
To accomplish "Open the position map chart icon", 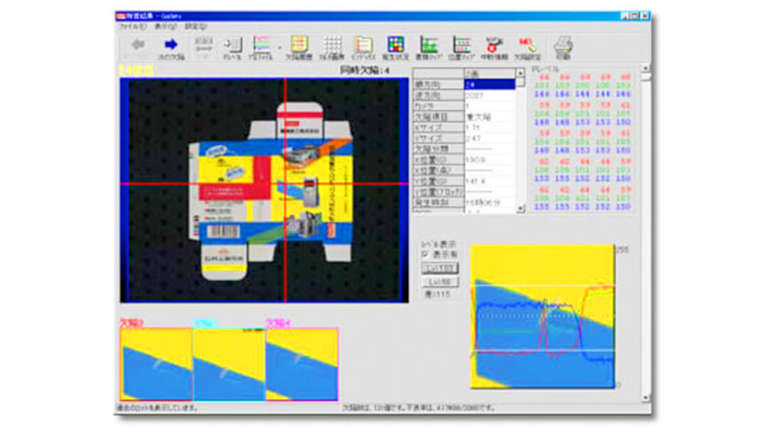I will click(462, 48).
